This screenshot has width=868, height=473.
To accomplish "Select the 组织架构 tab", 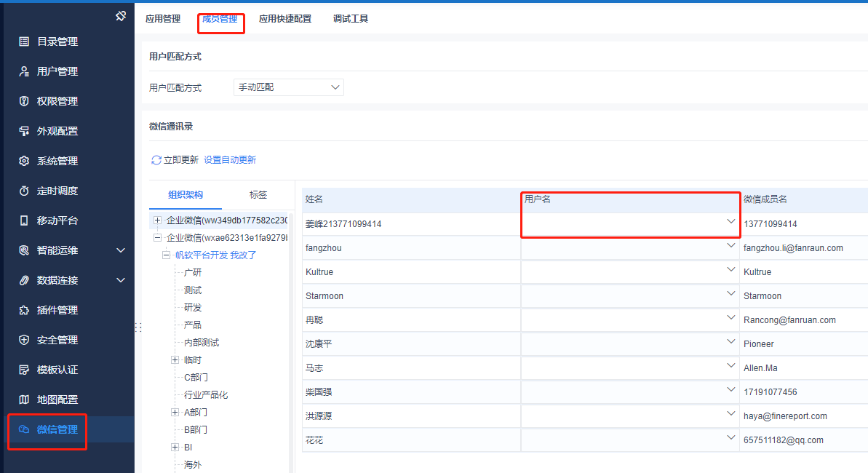I will coord(186,195).
